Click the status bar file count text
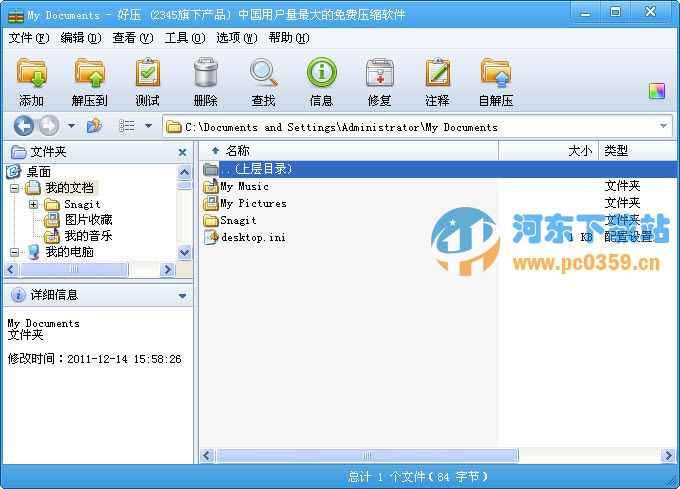680x489 pixels. [418, 477]
